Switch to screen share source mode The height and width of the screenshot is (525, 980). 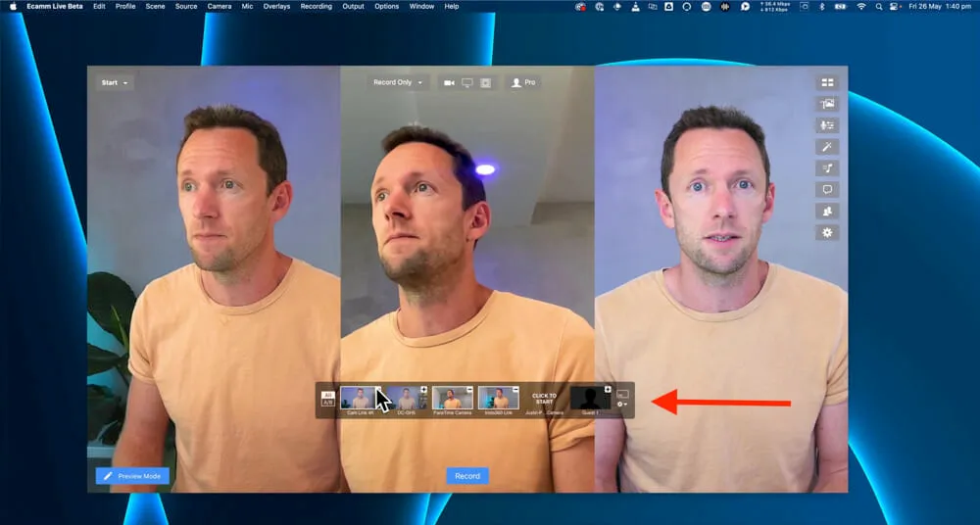click(467, 83)
